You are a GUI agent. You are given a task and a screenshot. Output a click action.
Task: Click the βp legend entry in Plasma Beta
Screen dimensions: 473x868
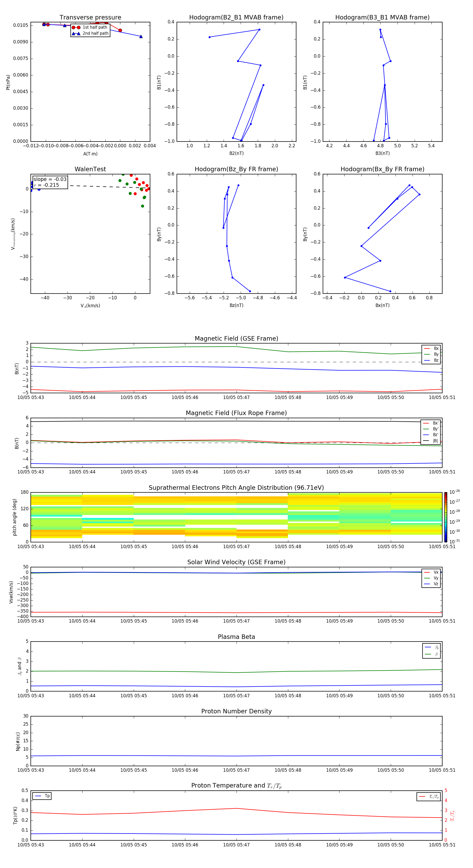tap(431, 647)
